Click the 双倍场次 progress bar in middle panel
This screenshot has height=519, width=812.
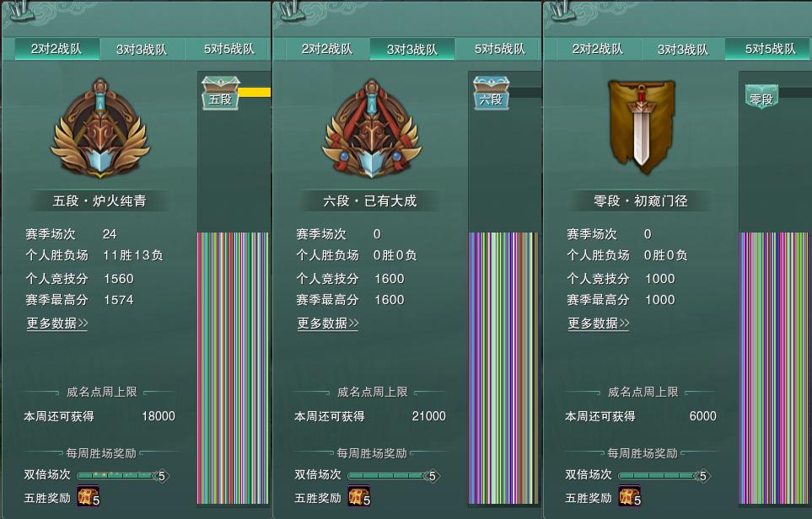(x=394, y=475)
